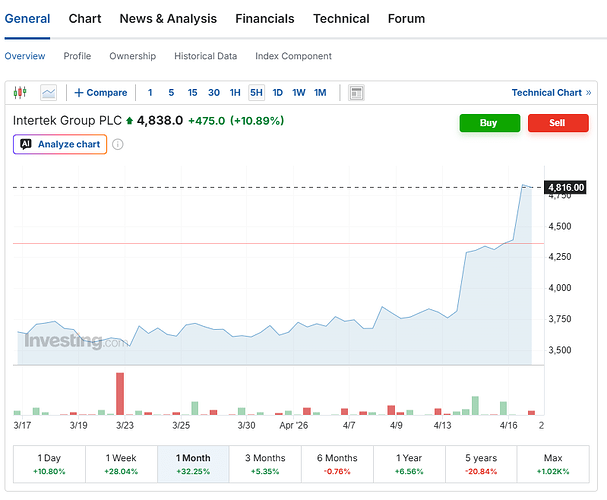
Task: Click the 4/16 date axis label
Action: coord(508,425)
